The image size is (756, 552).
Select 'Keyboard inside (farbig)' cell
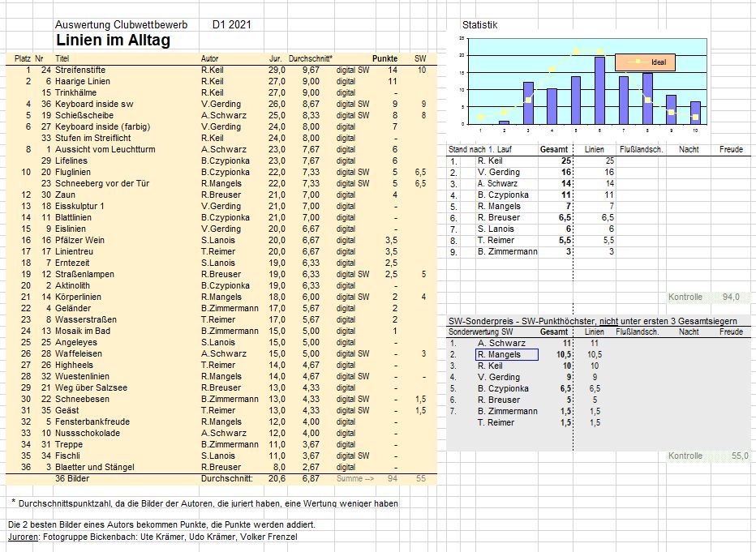(103, 126)
